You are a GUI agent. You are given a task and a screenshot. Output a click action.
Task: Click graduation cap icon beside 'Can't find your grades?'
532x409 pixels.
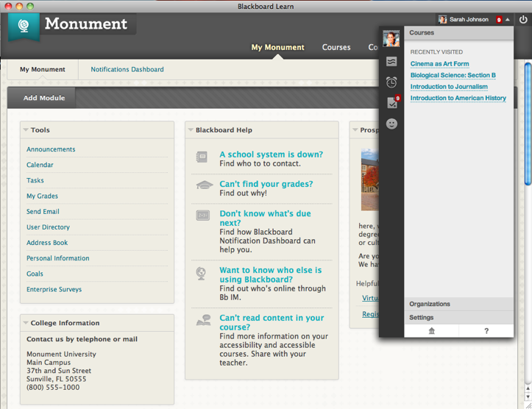(x=205, y=185)
